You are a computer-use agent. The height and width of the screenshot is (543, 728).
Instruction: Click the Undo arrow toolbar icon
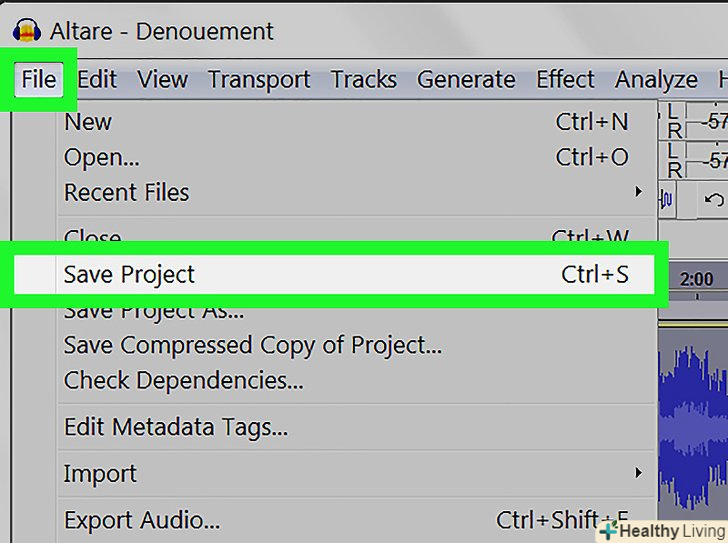pyautogui.click(x=713, y=199)
